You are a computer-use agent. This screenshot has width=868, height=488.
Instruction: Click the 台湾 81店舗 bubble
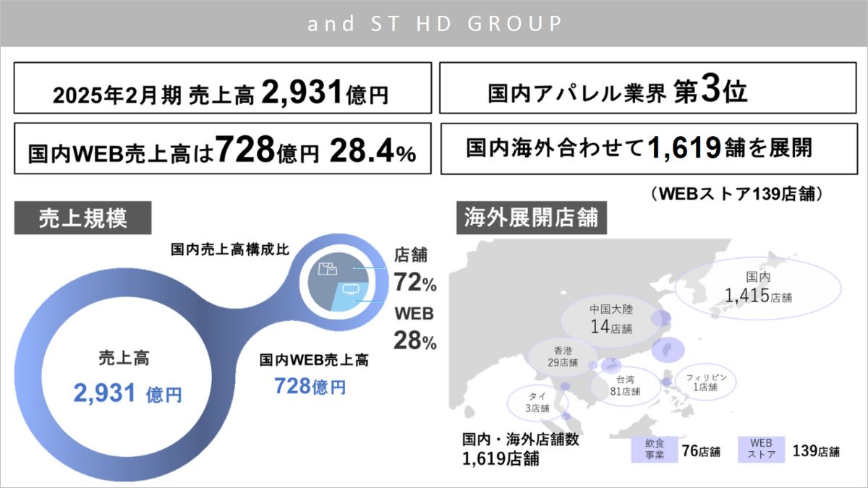(x=624, y=385)
